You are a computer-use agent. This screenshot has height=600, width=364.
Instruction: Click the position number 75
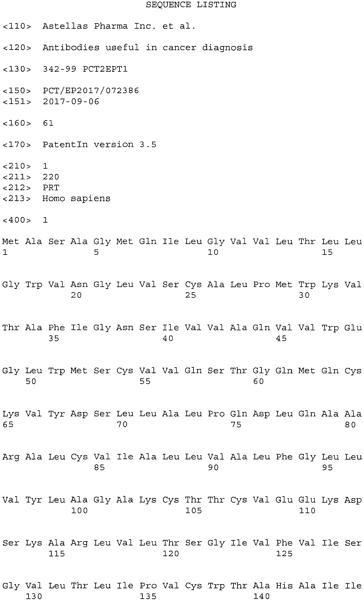[x=236, y=425]
